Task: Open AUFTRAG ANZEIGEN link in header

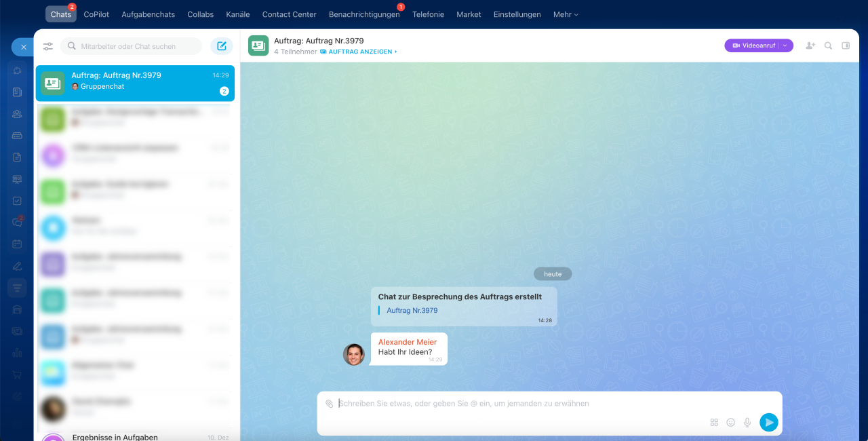Action: coord(359,52)
